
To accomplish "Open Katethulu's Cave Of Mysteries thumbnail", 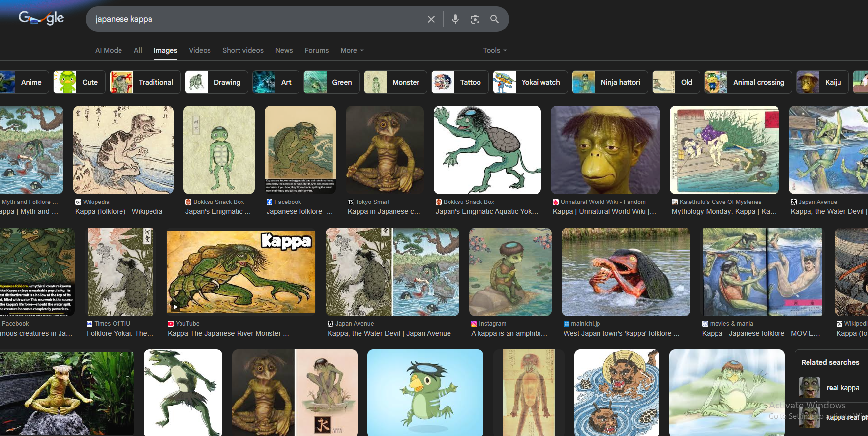I will (724, 150).
